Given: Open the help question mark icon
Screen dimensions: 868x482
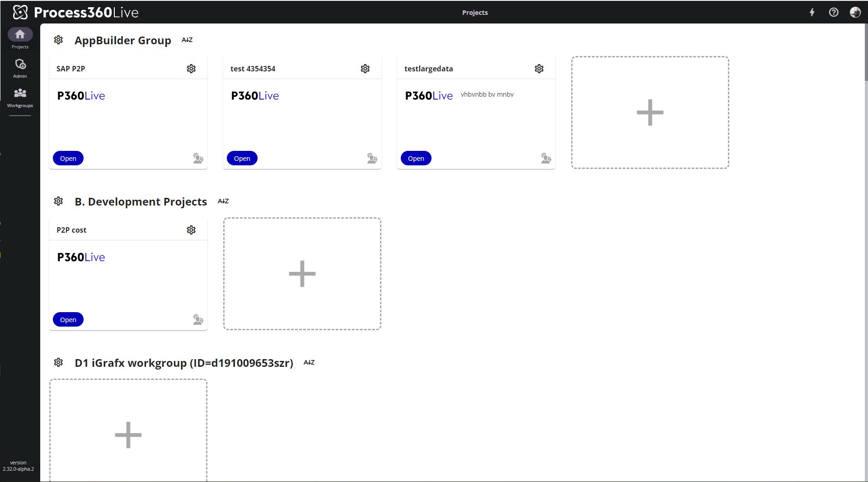Looking at the screenshot, I should pyautogui.click(x=834, y=12).
